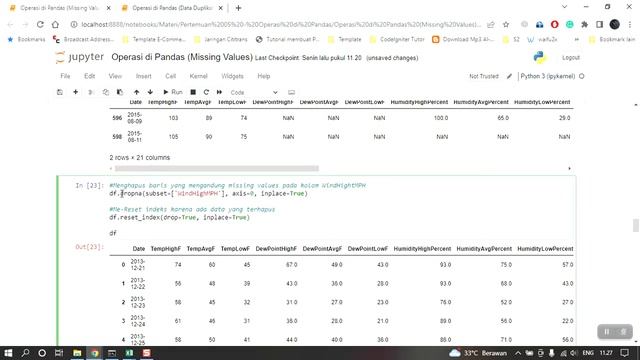The width and height of the screenshot is (640, 360).
Task: Move selected cell up arrow
Action: [136, 92]
